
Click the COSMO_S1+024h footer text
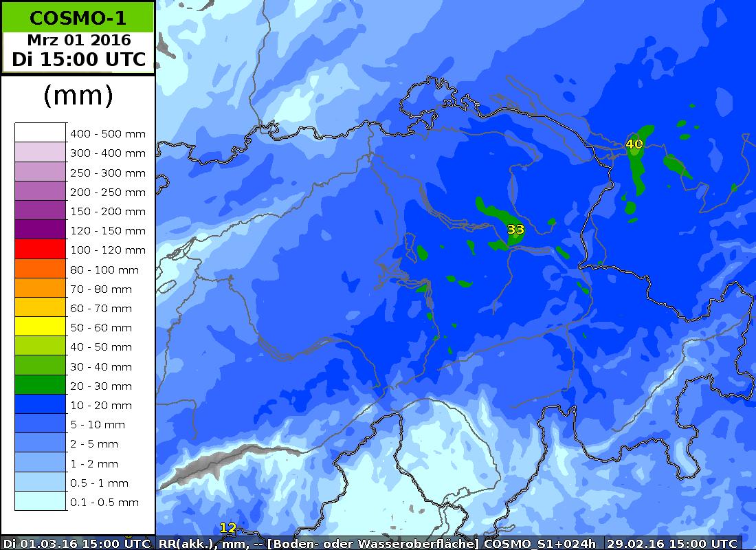click(540, 543)
